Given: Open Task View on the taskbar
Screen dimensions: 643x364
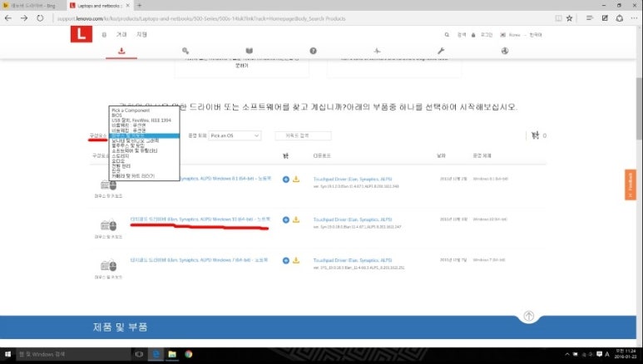Looking at the screenshot, I should coord(139,354).
